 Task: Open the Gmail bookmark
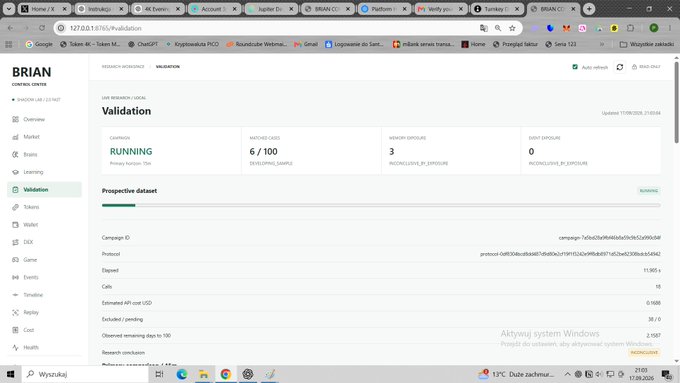pyautogui.click(x=306, y=44)
